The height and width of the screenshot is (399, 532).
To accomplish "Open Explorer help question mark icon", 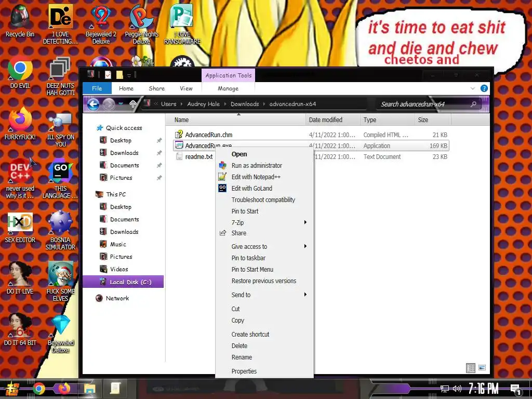I will coord(484,88).
